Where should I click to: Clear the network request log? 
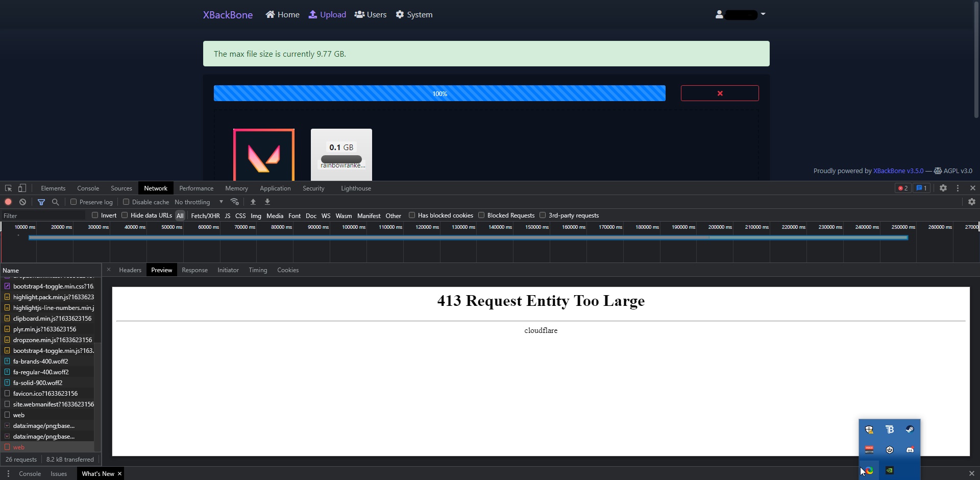pyautogui.click(x=22, y=202)
